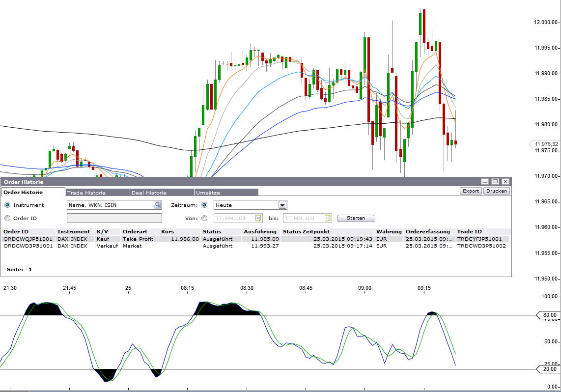Click the instrument search magnifier icon
The image size is (561, 392).
click(158, 205)
